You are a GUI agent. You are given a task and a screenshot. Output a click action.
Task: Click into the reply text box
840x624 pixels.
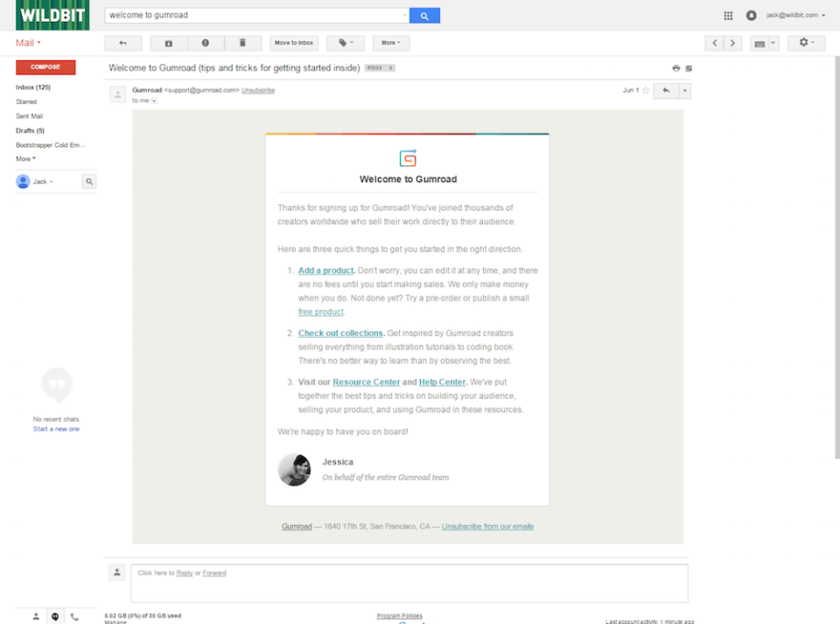coord(409,583)
